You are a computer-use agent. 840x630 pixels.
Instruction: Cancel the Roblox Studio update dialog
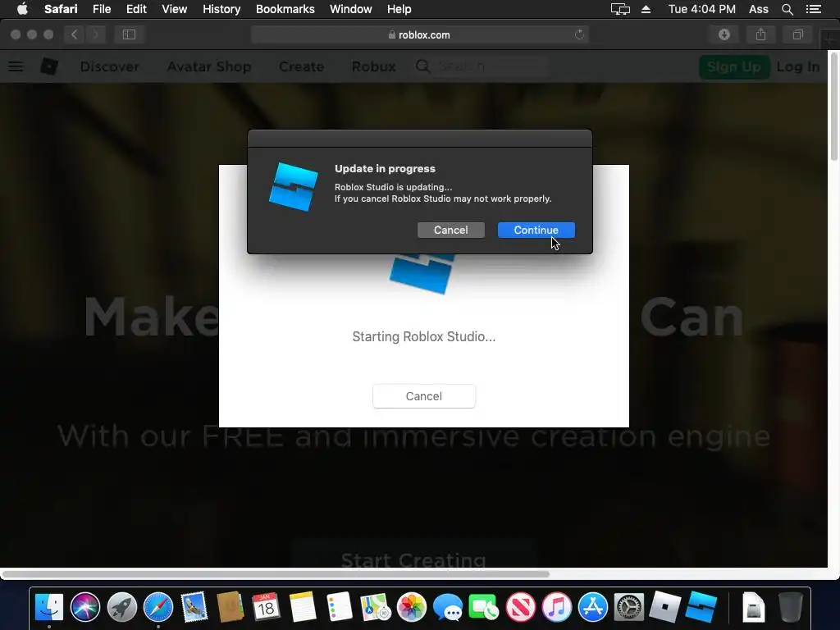coord(450,230)
